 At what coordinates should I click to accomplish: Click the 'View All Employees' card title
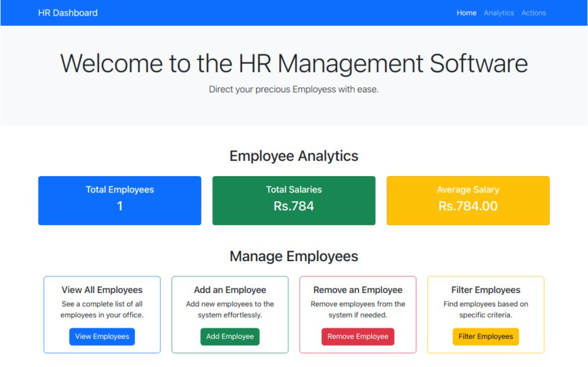click(102, 290)
